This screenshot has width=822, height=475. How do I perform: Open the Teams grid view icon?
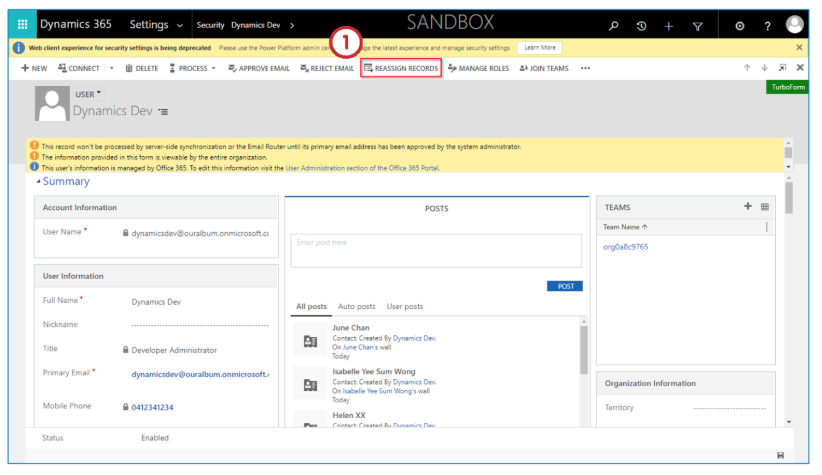pos(765,206)
